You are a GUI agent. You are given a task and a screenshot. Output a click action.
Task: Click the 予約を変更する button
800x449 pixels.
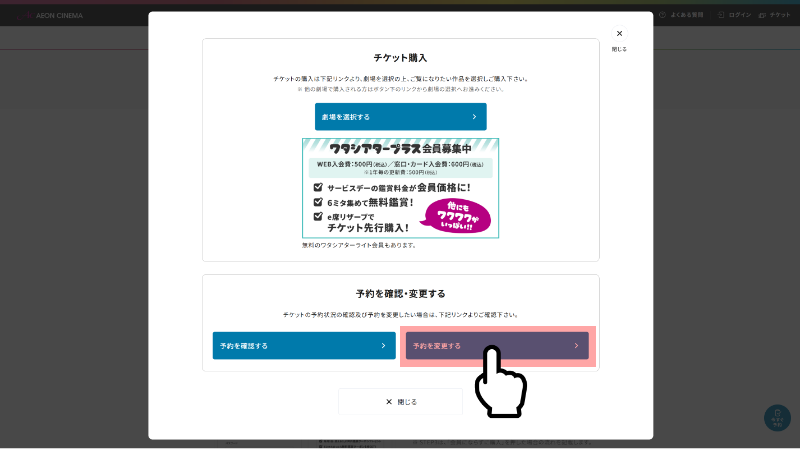click(x=497, y=345)
